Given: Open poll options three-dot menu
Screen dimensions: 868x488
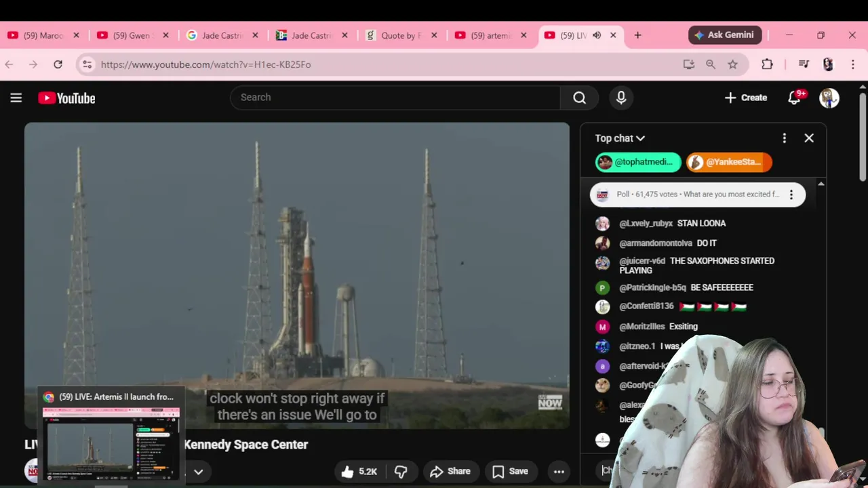Looking at the screenshot, I should tap(791, 195).
